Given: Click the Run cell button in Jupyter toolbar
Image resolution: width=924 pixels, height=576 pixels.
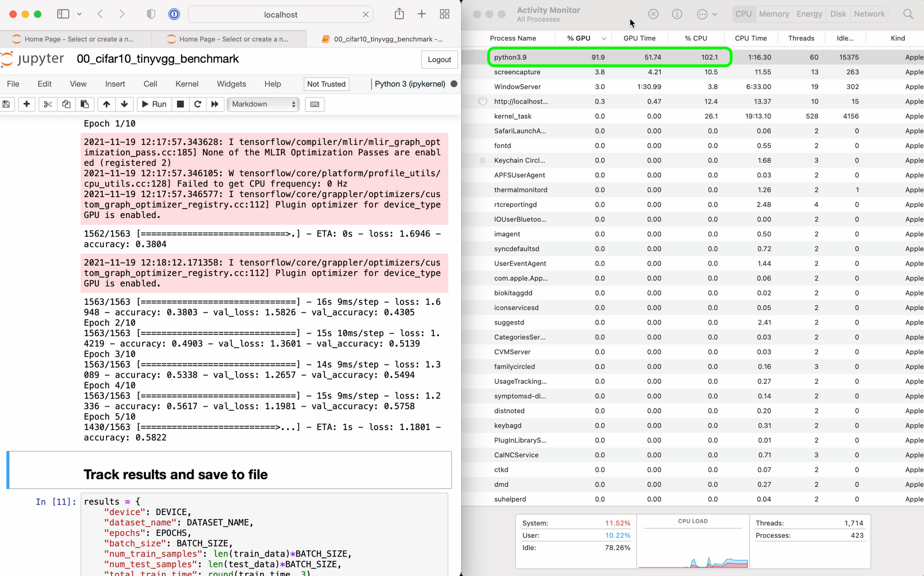Looking at the screenshot, I should (153, 104).
